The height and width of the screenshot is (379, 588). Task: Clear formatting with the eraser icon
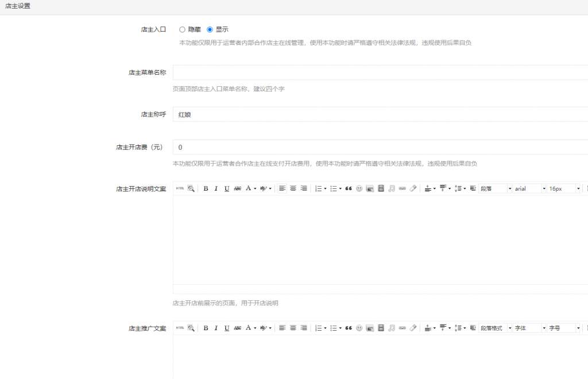pos(413,188)
